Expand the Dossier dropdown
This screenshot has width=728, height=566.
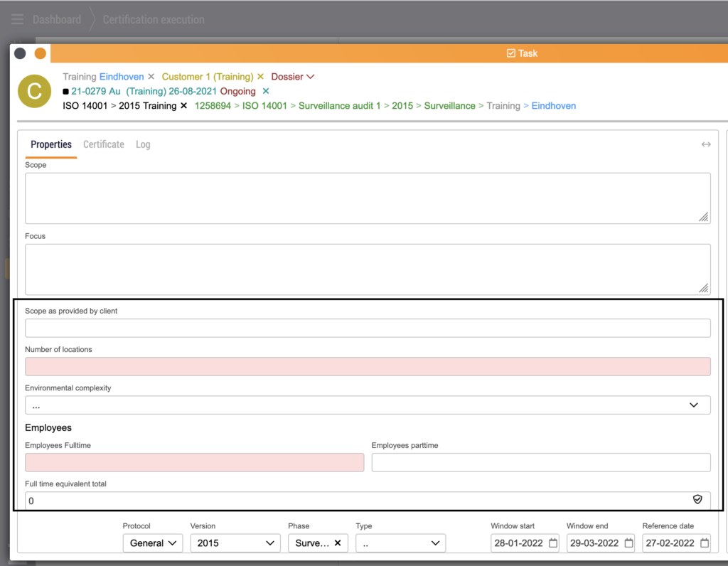310,77
